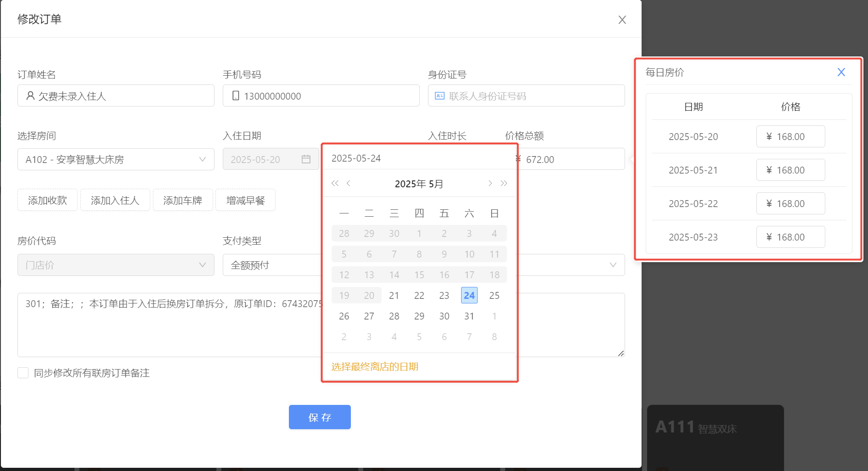Image resolution: width=868 pixels, height=471 pixels.
Task: Edit price for 2025-05-23
Action: click(x=790, y=237)
